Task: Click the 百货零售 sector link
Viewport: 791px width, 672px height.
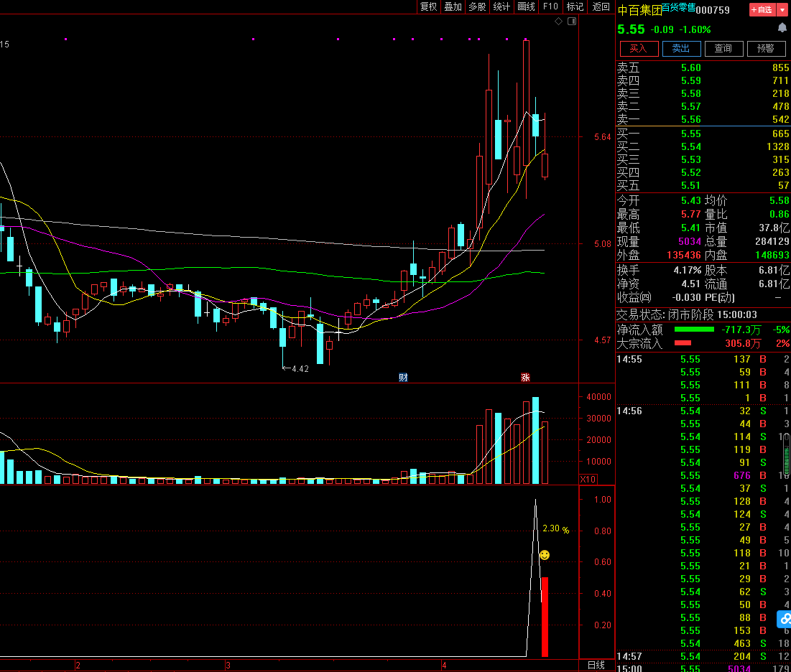Action: (678, 7)
